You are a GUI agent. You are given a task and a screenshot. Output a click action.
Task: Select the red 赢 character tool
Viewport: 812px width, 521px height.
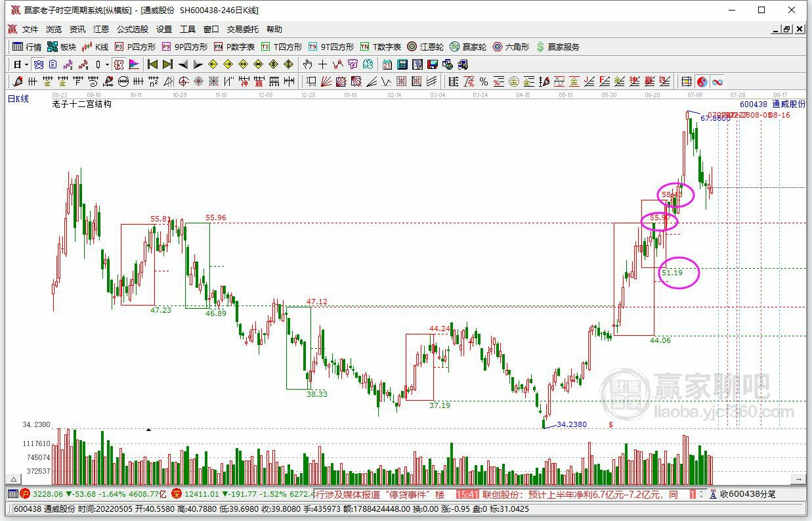click(x=259, y=81)
